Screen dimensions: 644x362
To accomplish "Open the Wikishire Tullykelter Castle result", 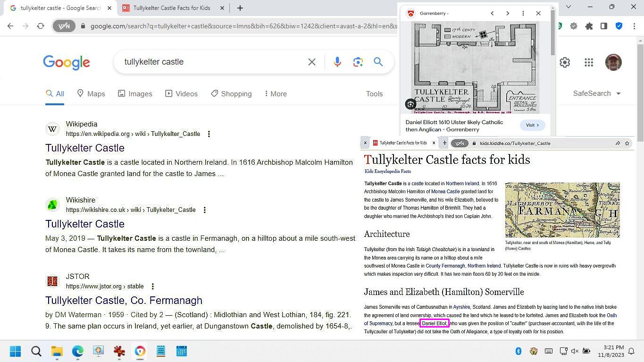I will click(x=85, y=224).
